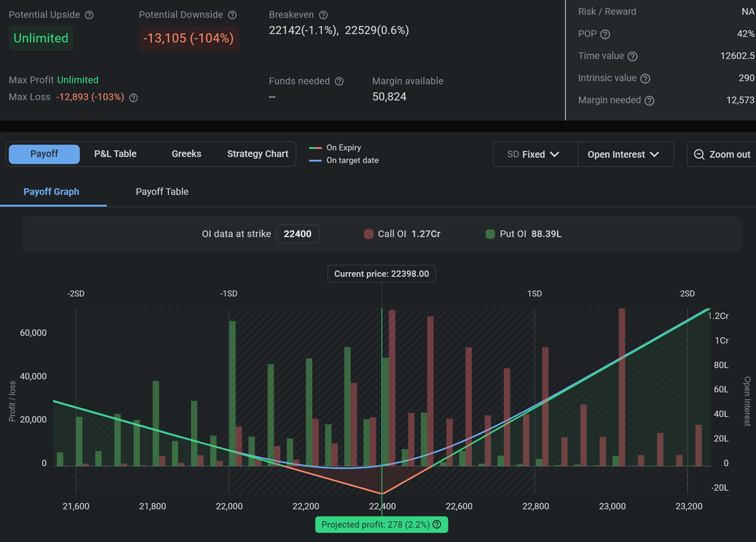Viewport: 756px width, 542px height.
Task: Click the Put OI green swatch
Action: tap(490, 234)
